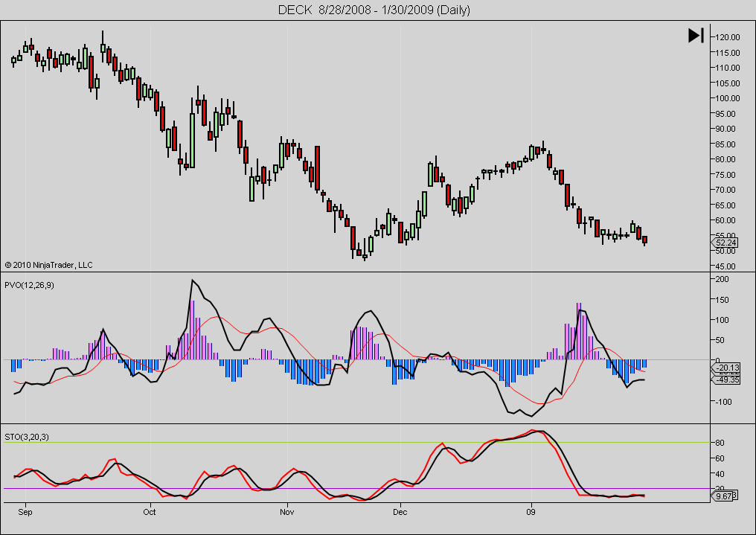Click the 120.00 price axis label

click(x=728, y=37)
